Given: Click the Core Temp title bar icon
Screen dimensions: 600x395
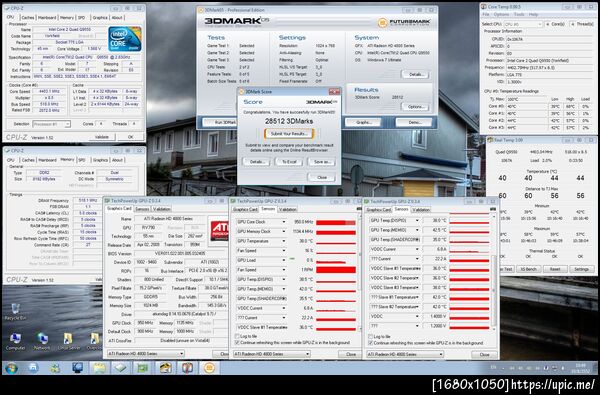Looking at the screenshot, I should pos(484,7).
